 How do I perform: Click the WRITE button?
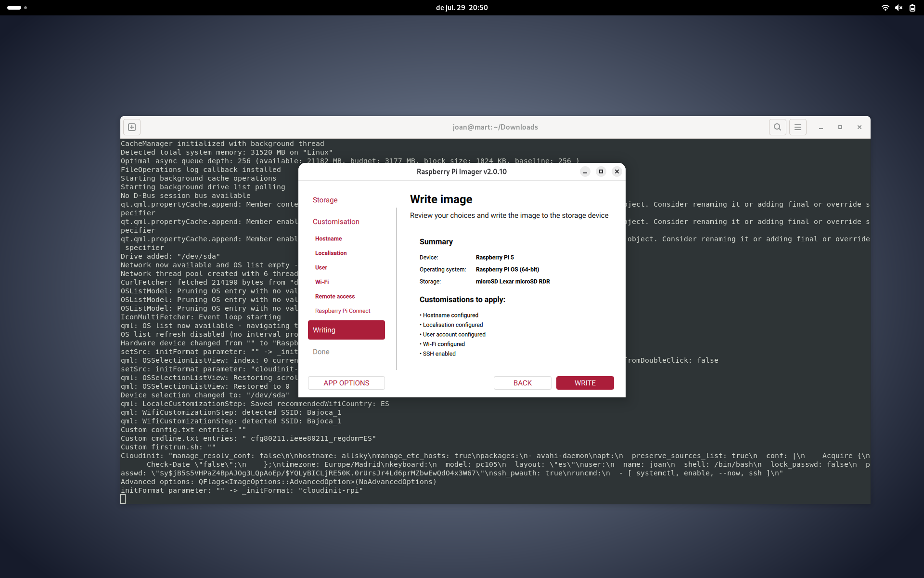tap(585, 383)
